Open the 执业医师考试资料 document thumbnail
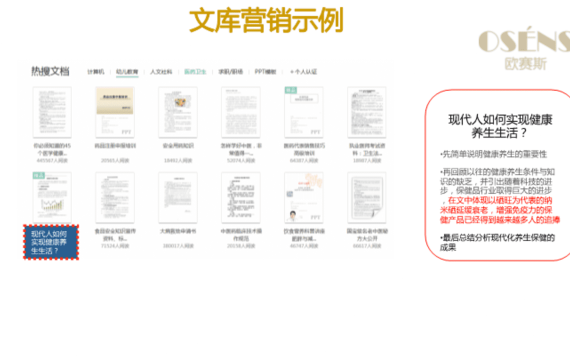This screenshot has height=360, width=570. point(366,112)
